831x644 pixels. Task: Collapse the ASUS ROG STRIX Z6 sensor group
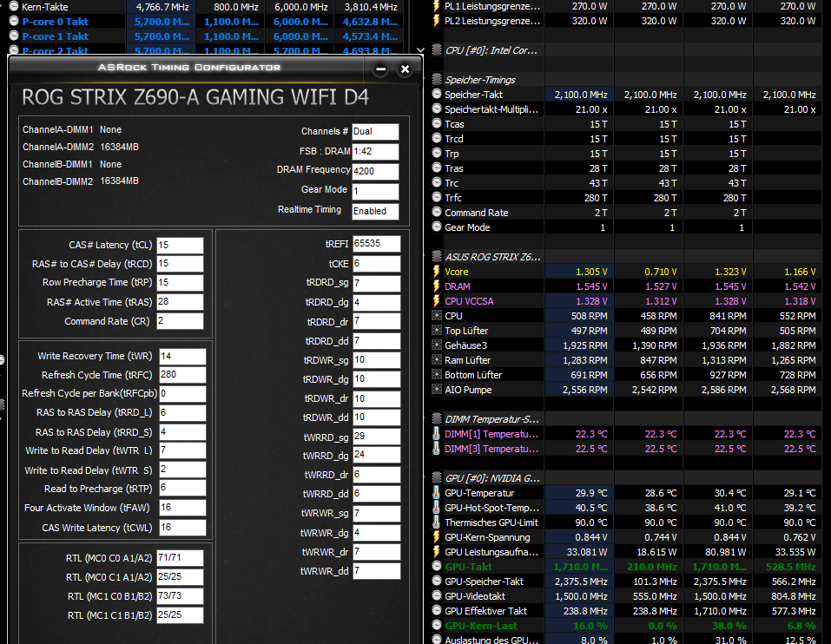[x=437, y=257]
